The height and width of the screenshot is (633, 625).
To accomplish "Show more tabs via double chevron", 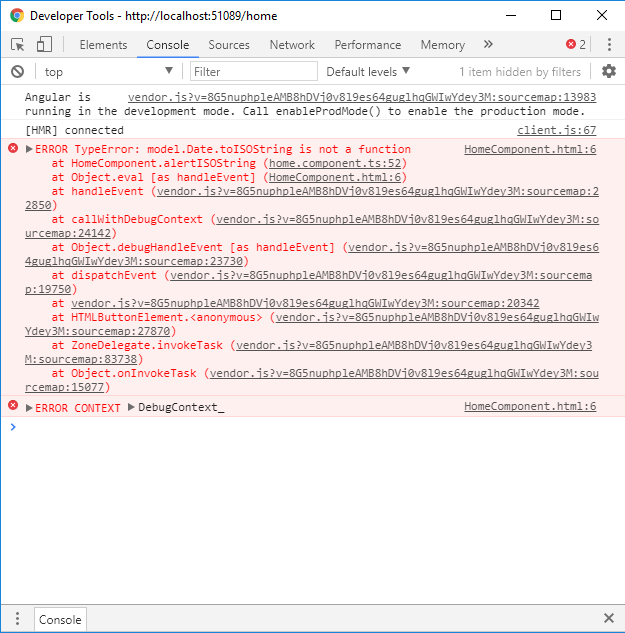I will coord(488,44).
